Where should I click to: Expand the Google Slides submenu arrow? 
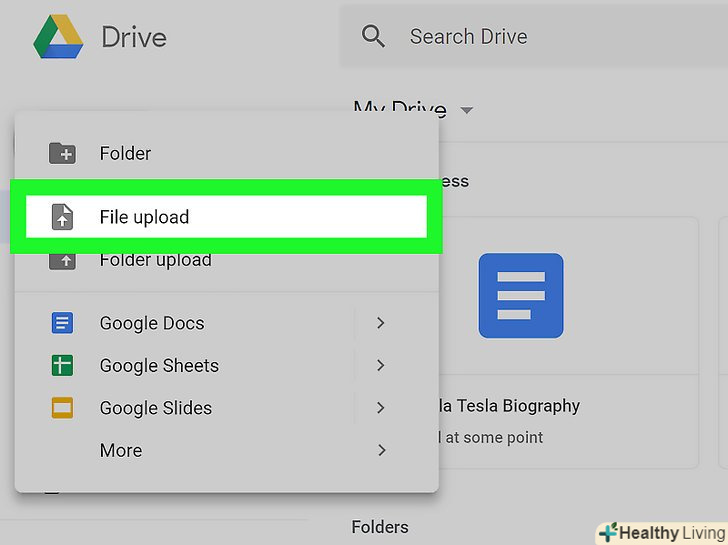tap(381, 408)
